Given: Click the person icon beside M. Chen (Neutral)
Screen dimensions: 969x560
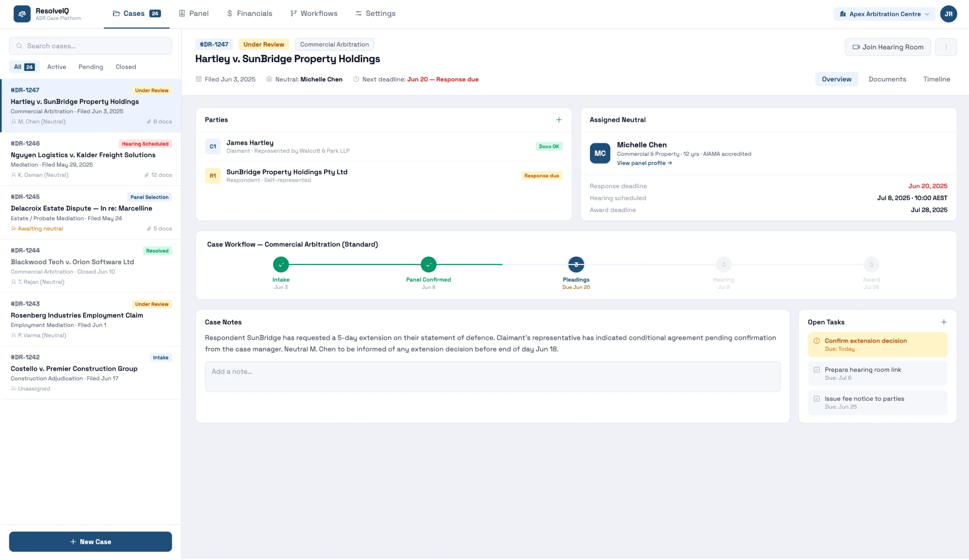Looking at the screenshot, I should (14, 122).
